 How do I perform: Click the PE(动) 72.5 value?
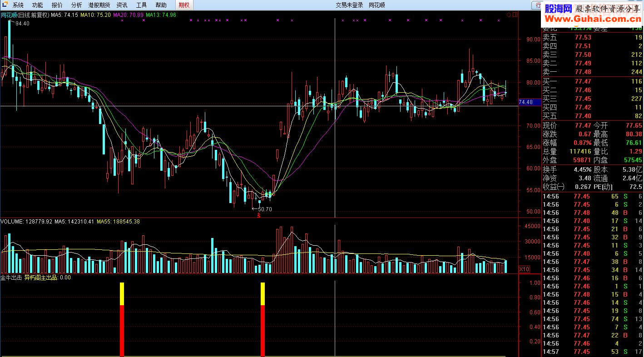pos(635,187)
